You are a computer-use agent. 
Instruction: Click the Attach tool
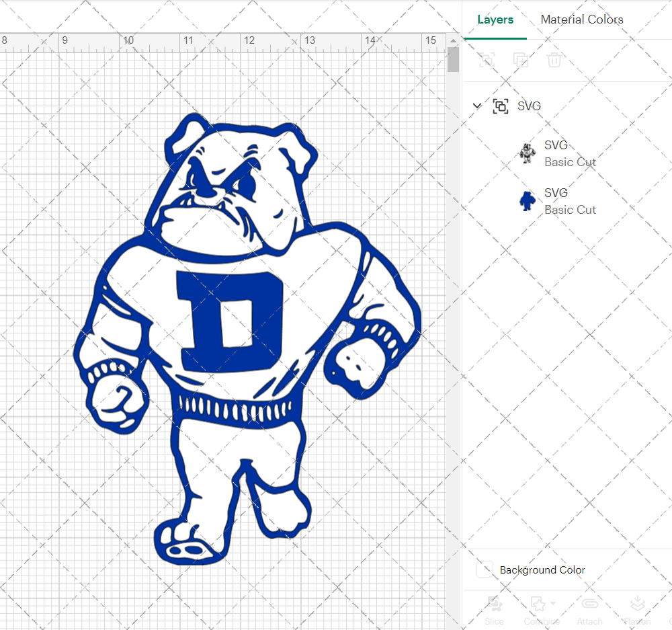tap(590, 611)
